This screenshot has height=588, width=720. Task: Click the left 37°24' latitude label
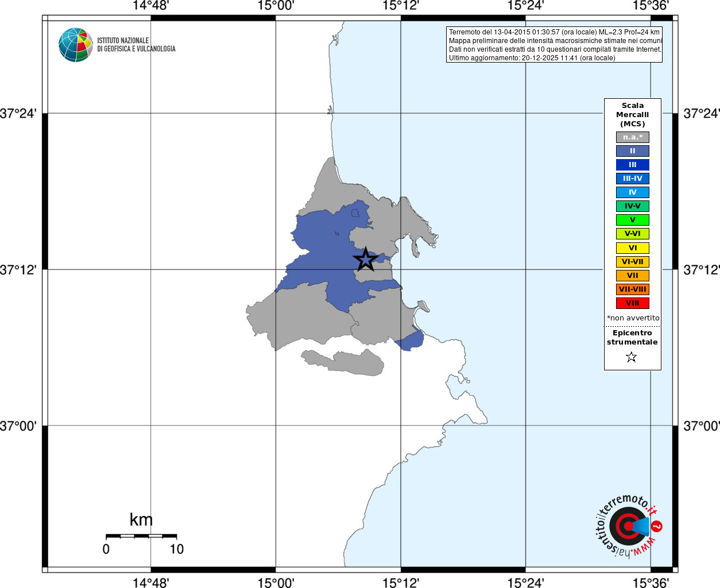18,113
